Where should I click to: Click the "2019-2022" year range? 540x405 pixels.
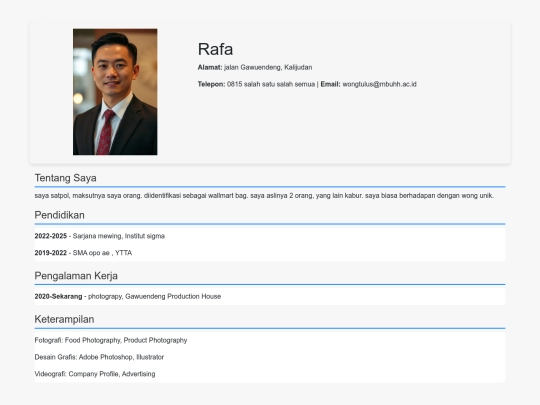[x=51, y=253]
